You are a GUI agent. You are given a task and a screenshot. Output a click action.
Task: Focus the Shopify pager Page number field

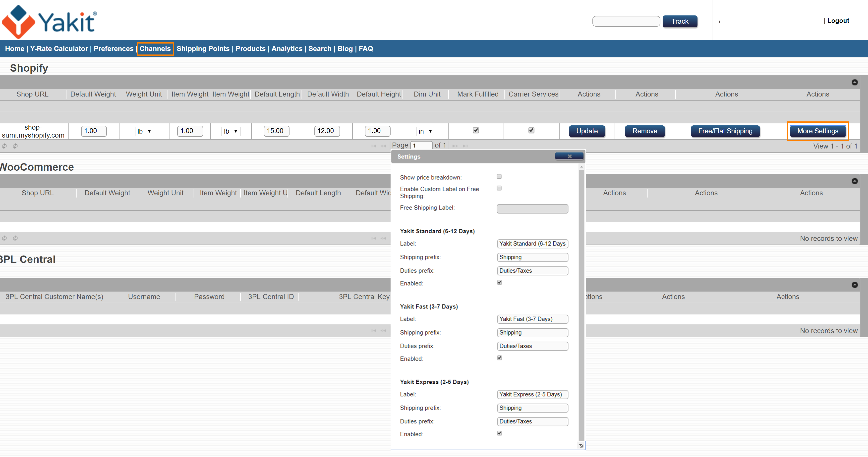click(x=421, y=146)
